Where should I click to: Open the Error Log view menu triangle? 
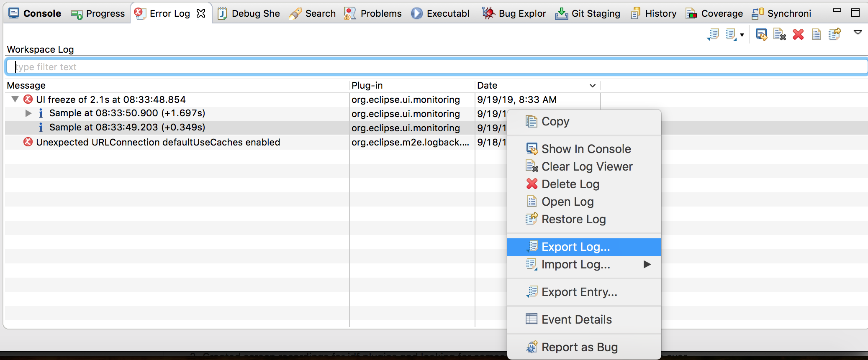(x=858, y=32)
